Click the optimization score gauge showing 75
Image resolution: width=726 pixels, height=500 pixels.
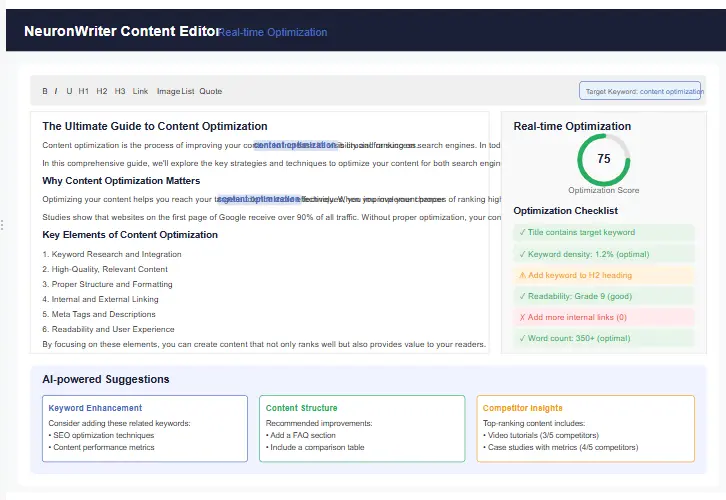point(604,159)
